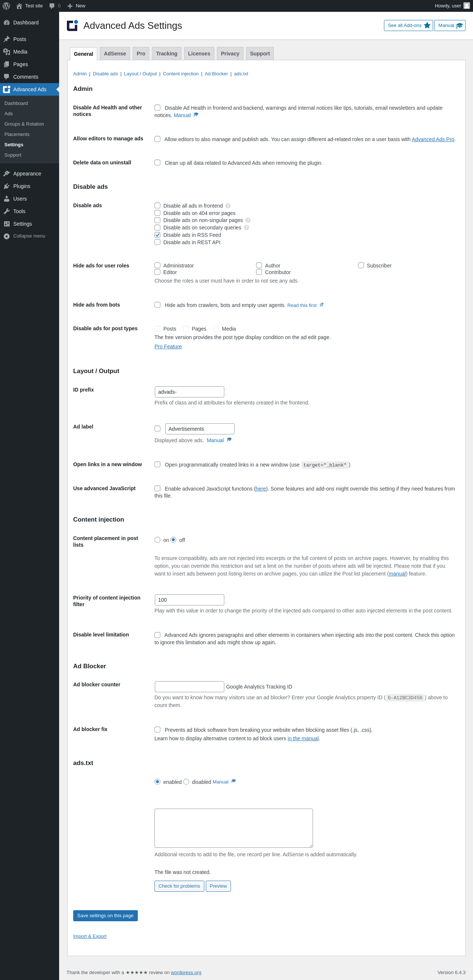Switch to the AdSense tab
The height and width of the screenshot is (980, 473).
[x=115, y=54]
